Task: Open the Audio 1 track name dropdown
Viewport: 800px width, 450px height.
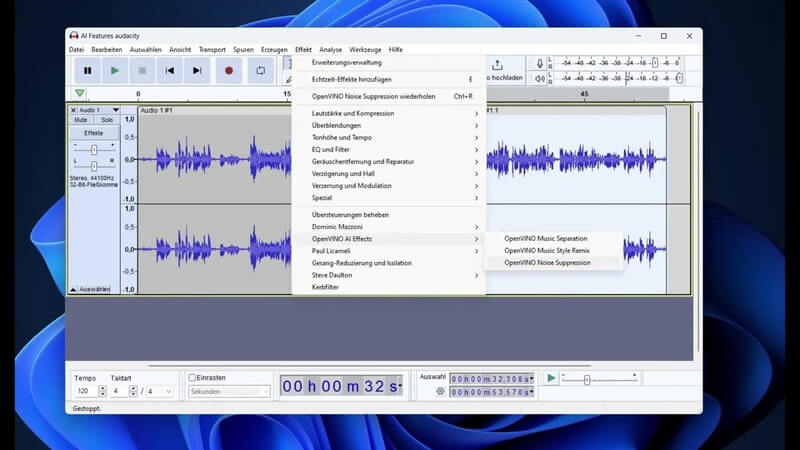Action: coord(115,110)
